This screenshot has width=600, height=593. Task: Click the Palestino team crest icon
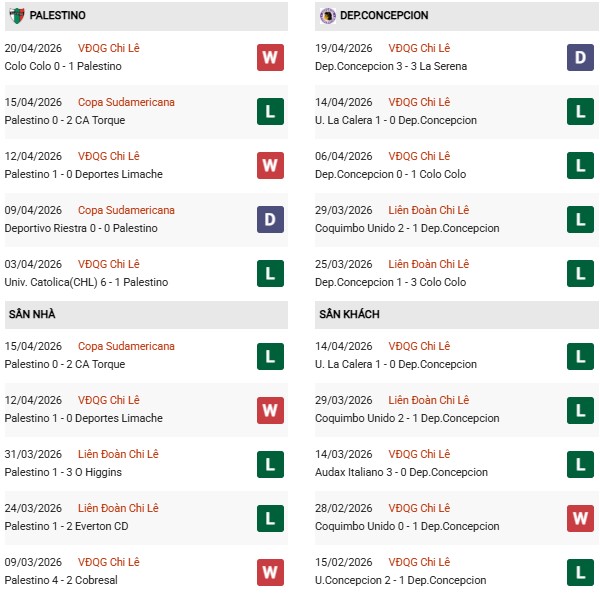pyautogui.click(x=15, y=16)
